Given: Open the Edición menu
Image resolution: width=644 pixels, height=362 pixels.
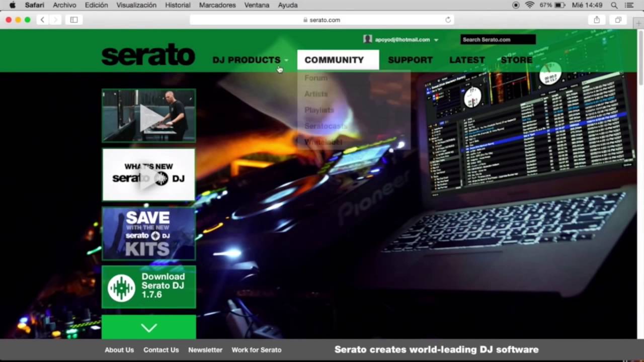Looking at the screenshot, I should point(97,5).
